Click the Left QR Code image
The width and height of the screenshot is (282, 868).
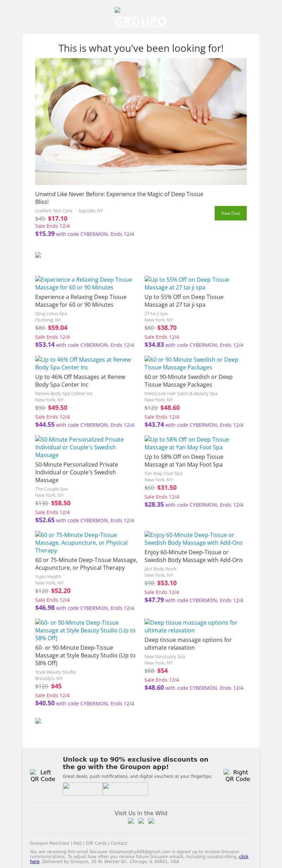43,775
